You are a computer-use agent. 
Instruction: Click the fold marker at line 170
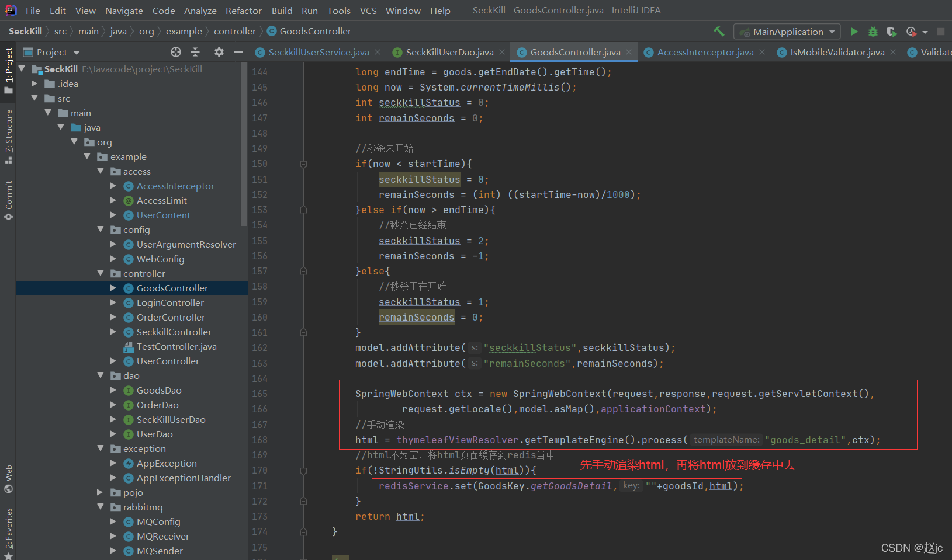(303, 471)
